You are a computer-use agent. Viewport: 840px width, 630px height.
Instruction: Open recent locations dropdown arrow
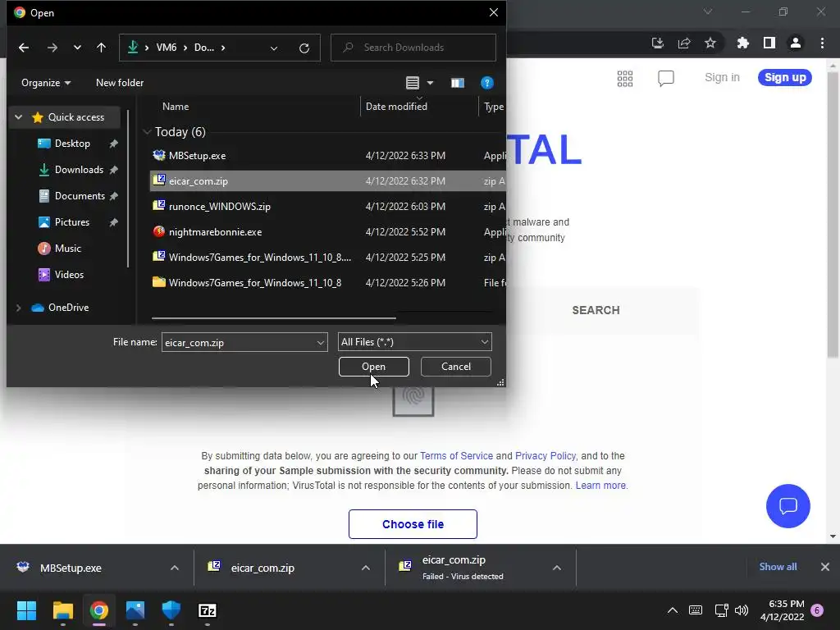coord(77,48)
